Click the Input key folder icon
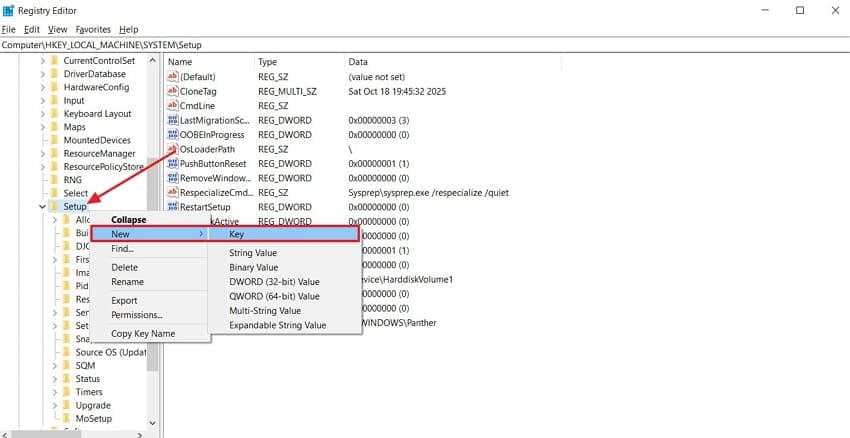The width and height of the screenshot is (850, 438). (54, 100)
